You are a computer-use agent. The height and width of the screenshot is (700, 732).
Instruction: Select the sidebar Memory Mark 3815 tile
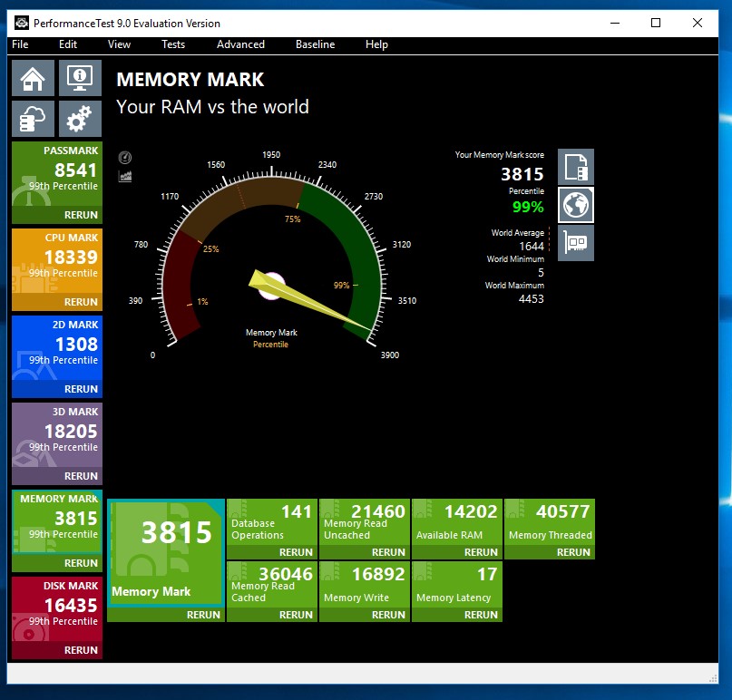(57, 521)
